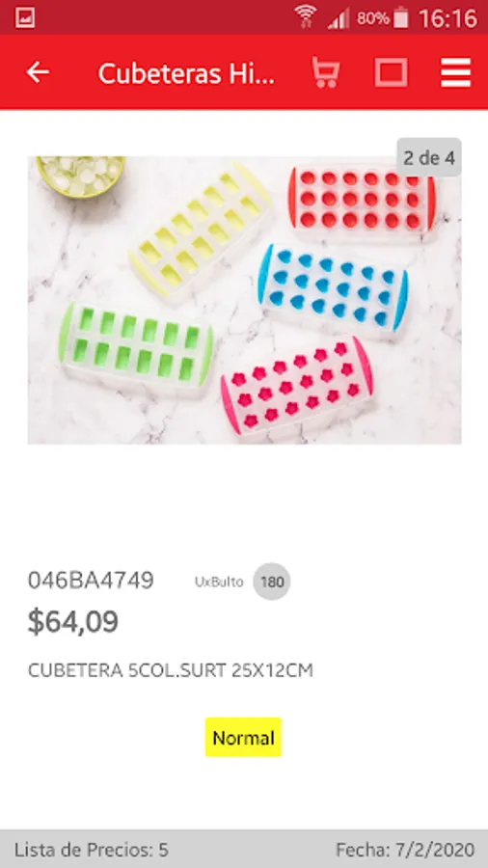
Task: Tap the signal strength icon
Action: 339,18
